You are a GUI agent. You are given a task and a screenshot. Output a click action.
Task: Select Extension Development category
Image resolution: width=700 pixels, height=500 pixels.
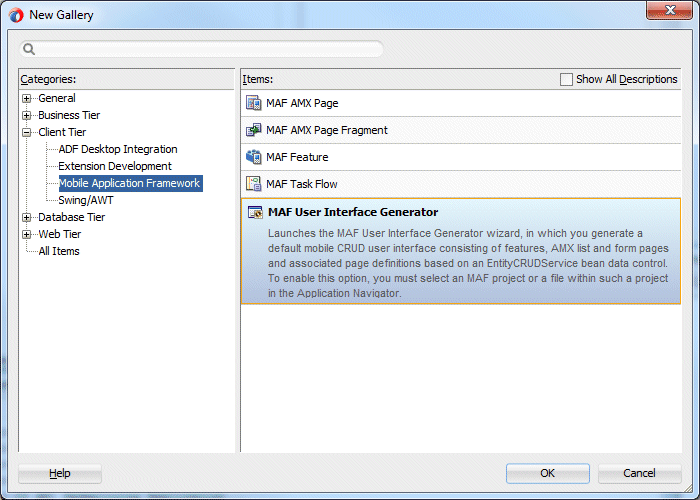tap(115, 166)
